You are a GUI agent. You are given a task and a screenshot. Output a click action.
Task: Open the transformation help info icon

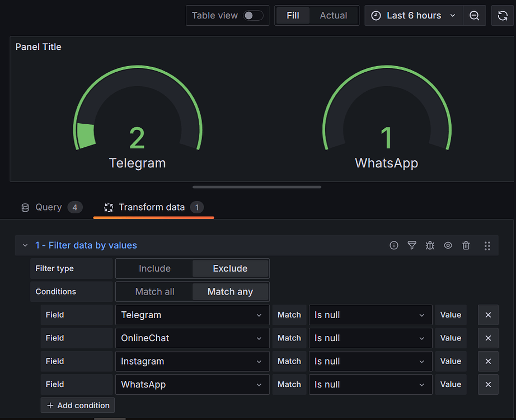tap(393, 245)
